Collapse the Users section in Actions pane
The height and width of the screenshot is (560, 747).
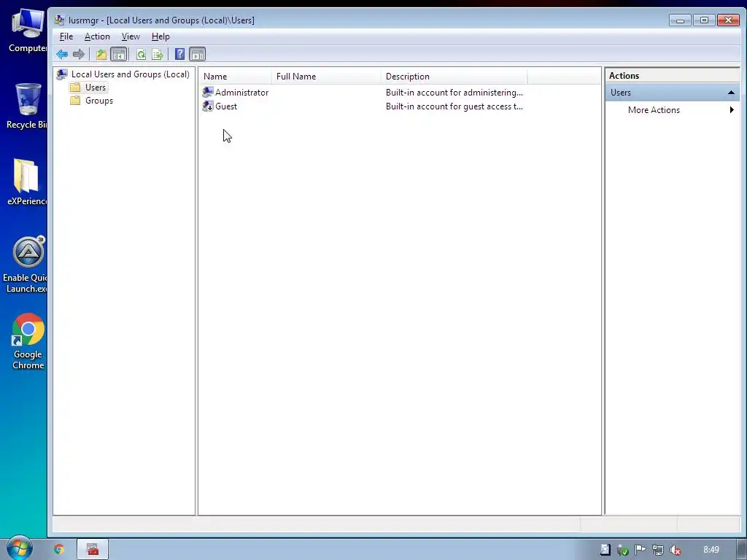[x=731, y=93]
